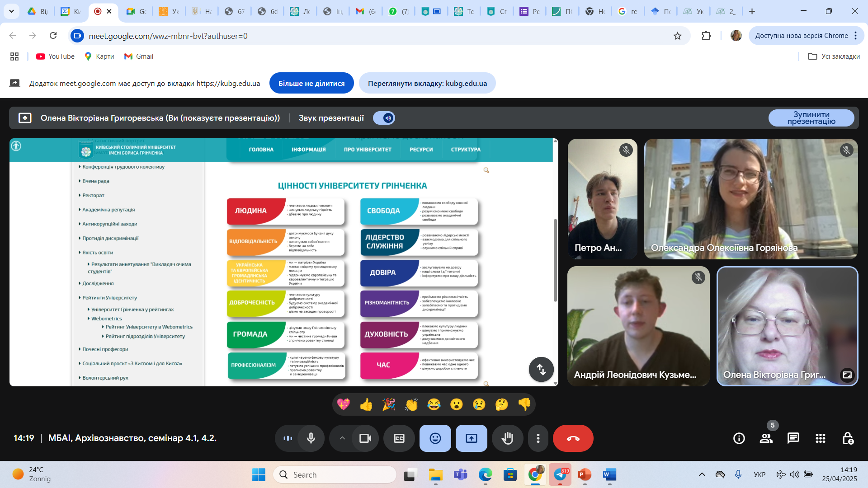This screenshot has width=868, height=488.
Task: Turn on closed captions
Action: (x=399, y=438)
